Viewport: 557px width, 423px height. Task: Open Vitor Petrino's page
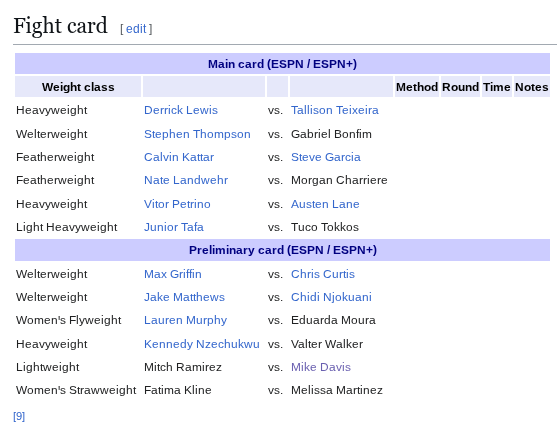pyautogui.click(x=177, y=204)
